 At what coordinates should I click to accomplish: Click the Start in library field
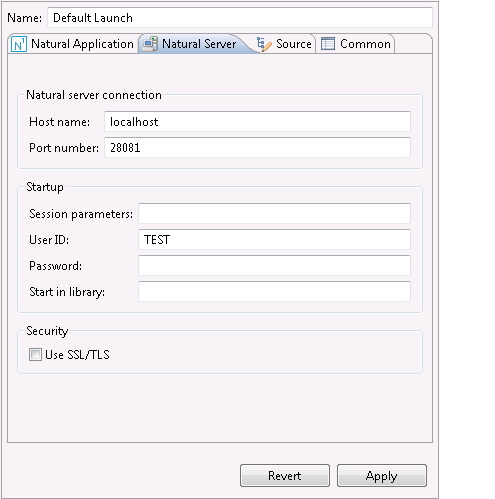[274, 291]
